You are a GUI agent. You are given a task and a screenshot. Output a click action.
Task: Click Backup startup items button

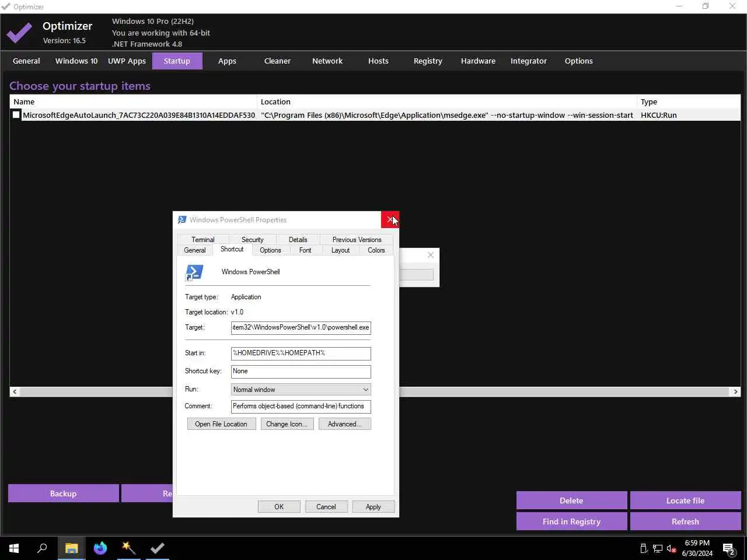pyautogui.click(x=63, y=494)
